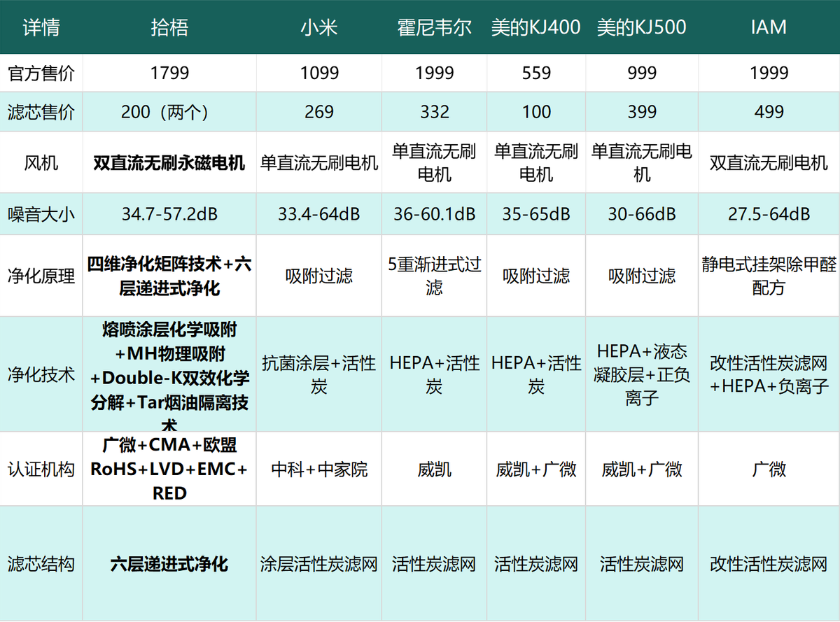Click the 官方售价 row label
This screenshot has width=840, height=622.
coord(41,73)
